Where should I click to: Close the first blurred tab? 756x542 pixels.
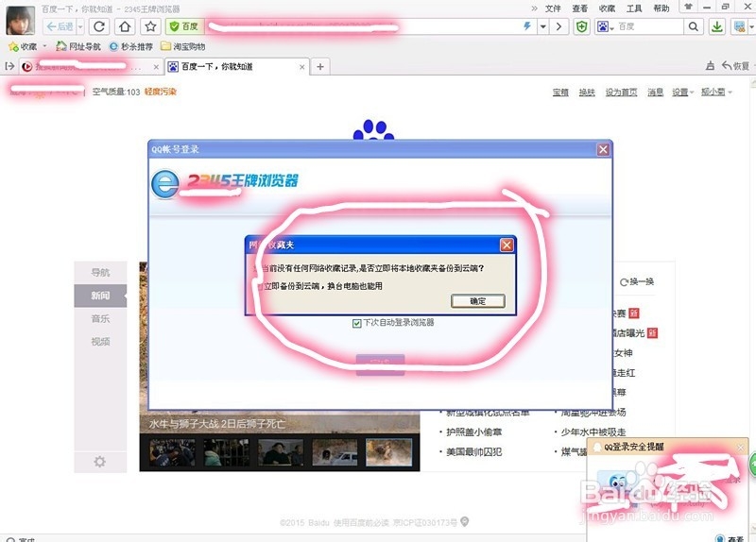156,67
